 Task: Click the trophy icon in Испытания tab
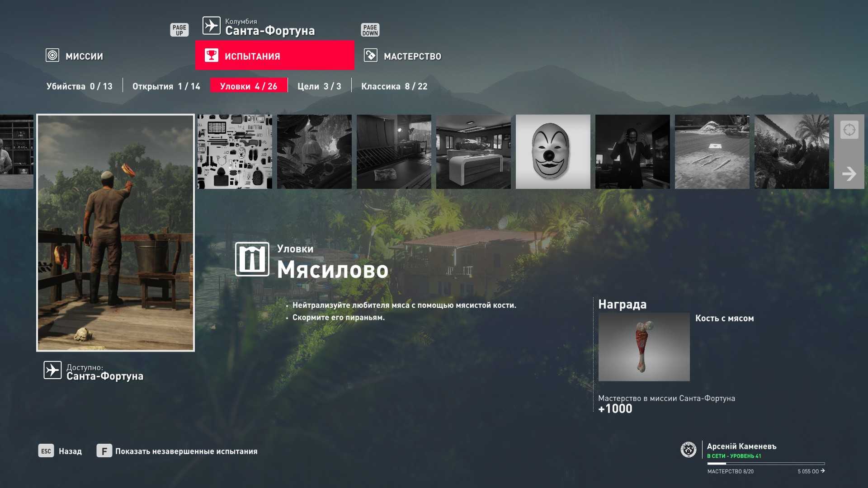point(211,56)
